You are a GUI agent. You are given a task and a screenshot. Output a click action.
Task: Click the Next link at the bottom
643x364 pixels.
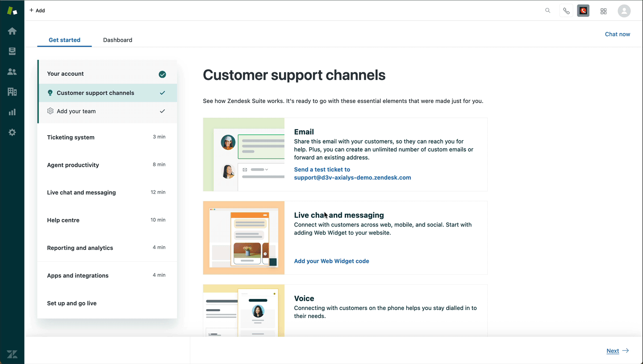point(613,351)
